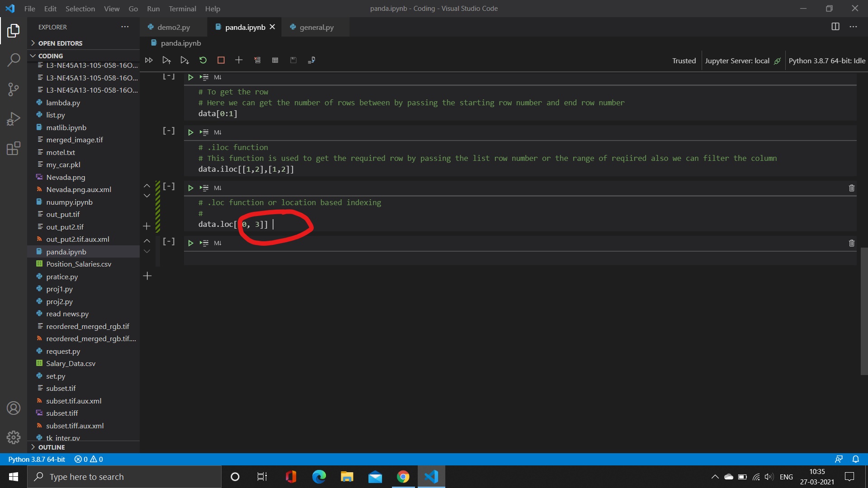The height and width of the screenshot is (488, 868).
Task: Convert the .loc cell to markdown
Action: point(217,188)
